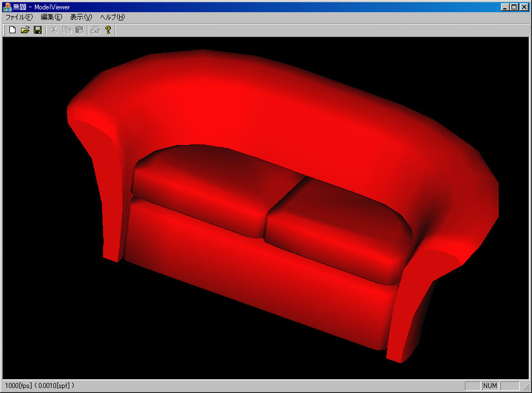The height and width of the screenshot is (393, 532).
Task: Open the 編集(E) menu
Action: pos(52,17)
